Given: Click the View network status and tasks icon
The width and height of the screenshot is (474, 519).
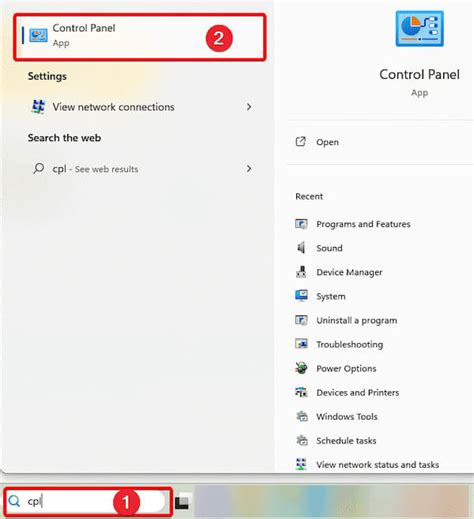Looking at the screenshot, I should [301, 464].
